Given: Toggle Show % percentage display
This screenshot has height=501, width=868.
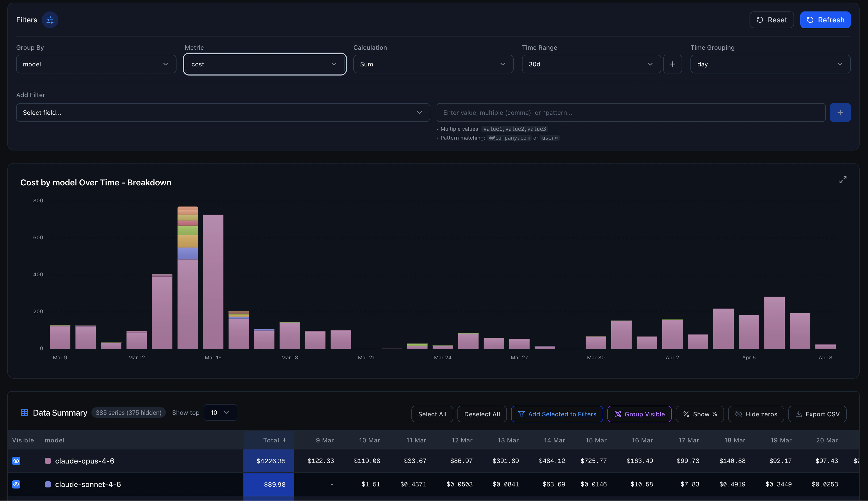Looking at the screenshot, I should point(699,414).
